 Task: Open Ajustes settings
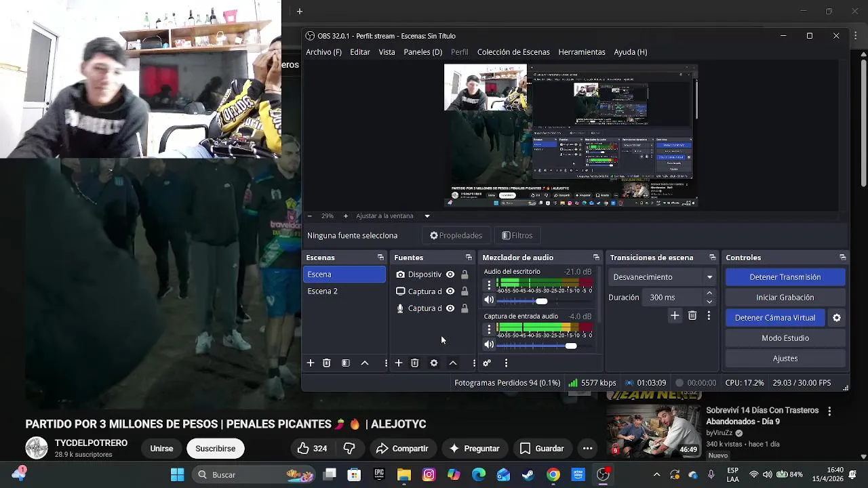(785, 359)
